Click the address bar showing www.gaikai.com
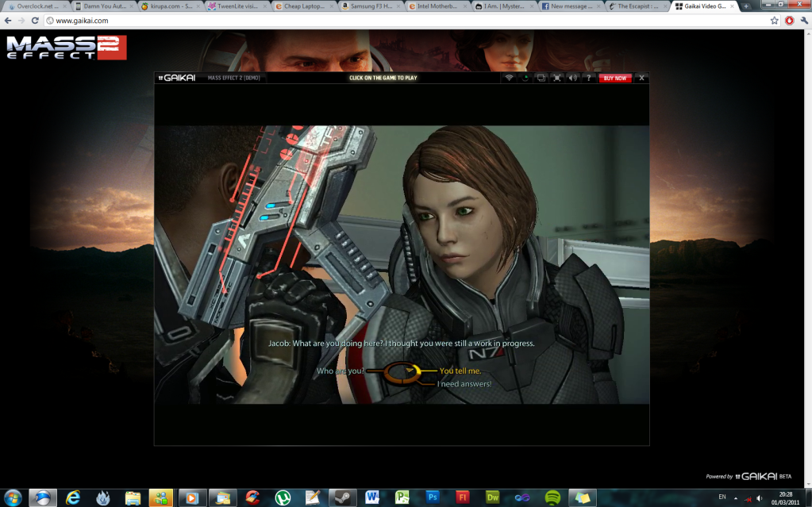This screenshot has height=507, width=812. pyautogui.click(x=406, y=21)
